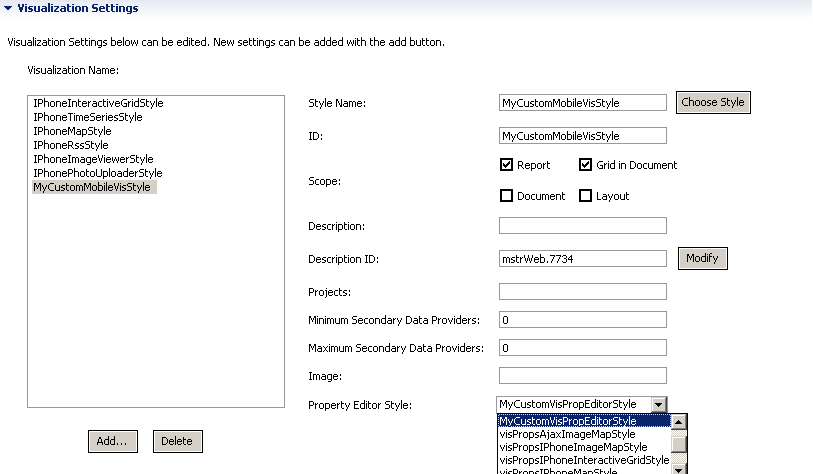The image size is (813, 474).
Task: Choose visPropsAjaxImageMapStyle dropdown option
Action: 567,434
